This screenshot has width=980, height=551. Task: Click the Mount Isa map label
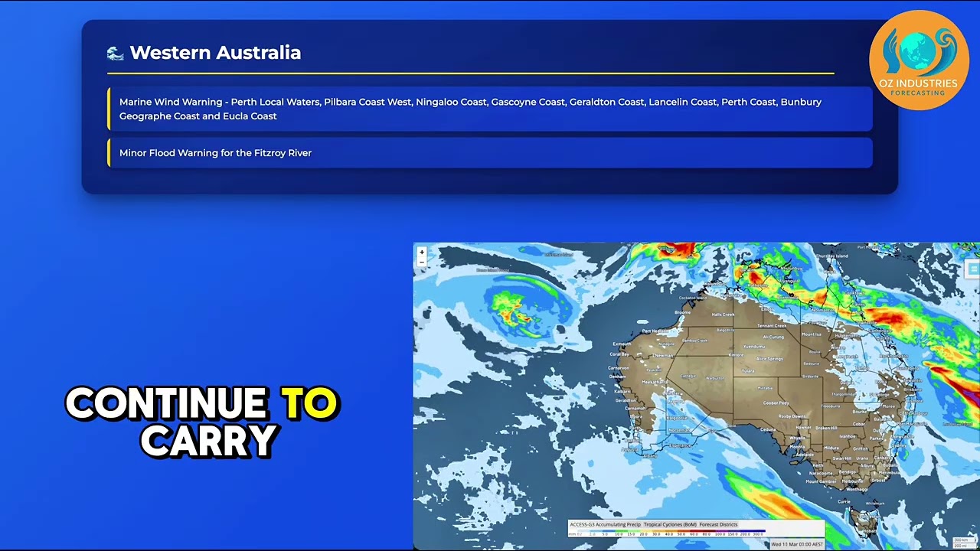(812, 335)
